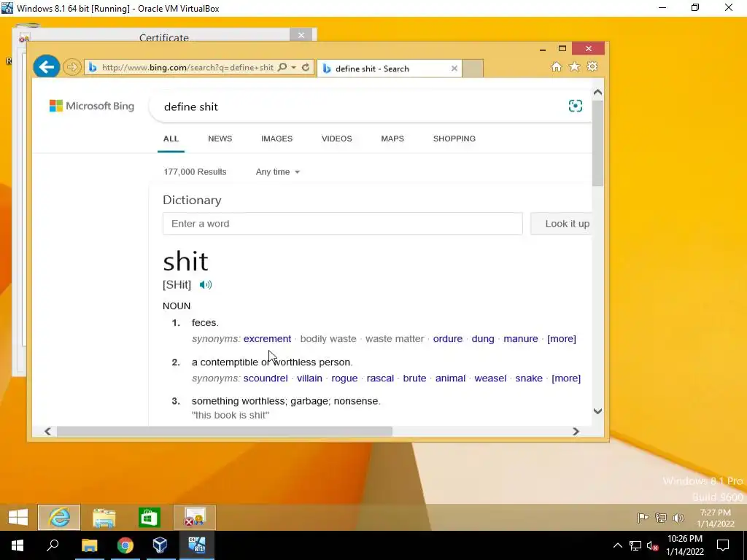This screenshot has width=747, height=560.
Task: Open the snake synonym link
Action: [529, 378]
